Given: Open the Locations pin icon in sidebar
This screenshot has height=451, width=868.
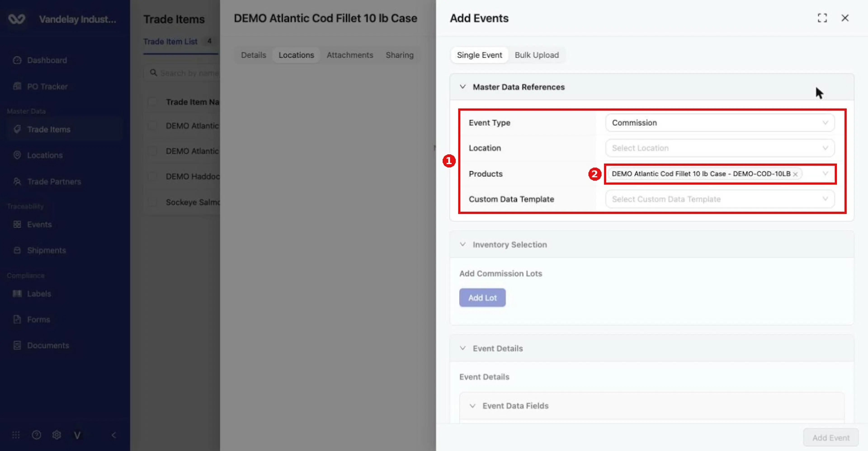Looking at the screenshot, I should pyautogui.click(x=17, y=155).
